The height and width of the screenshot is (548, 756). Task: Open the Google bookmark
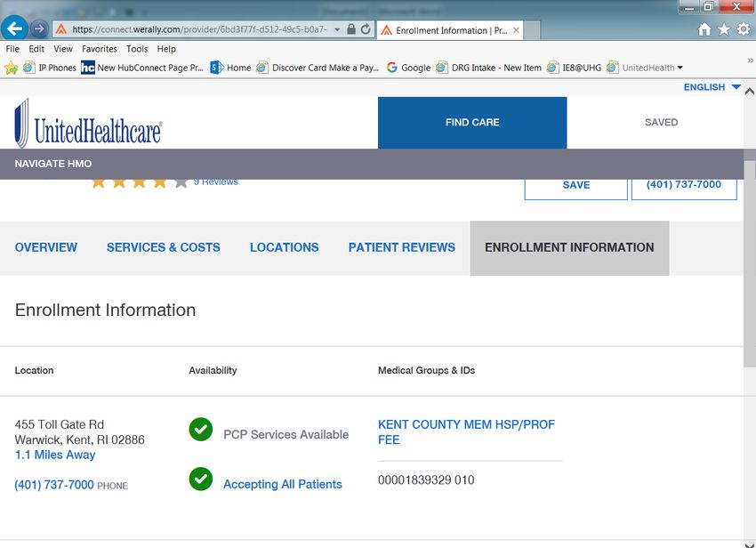[408, 68]
